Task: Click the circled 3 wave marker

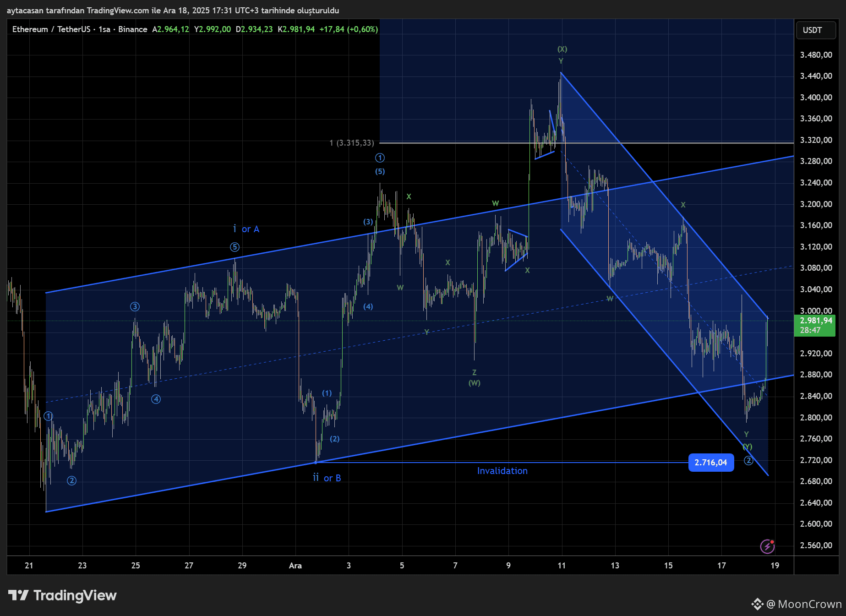Action: coord(135,306)
